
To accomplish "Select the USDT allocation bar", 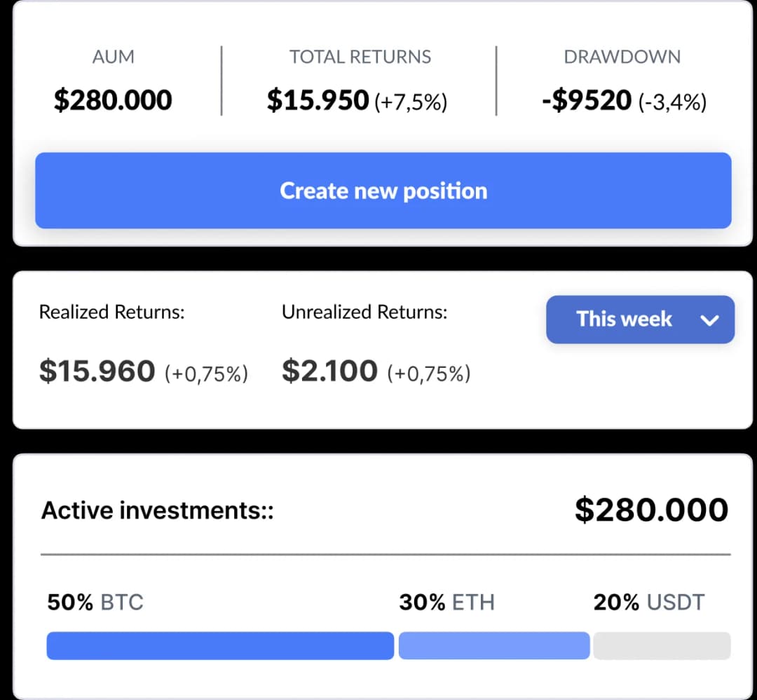I will point(662,645).
